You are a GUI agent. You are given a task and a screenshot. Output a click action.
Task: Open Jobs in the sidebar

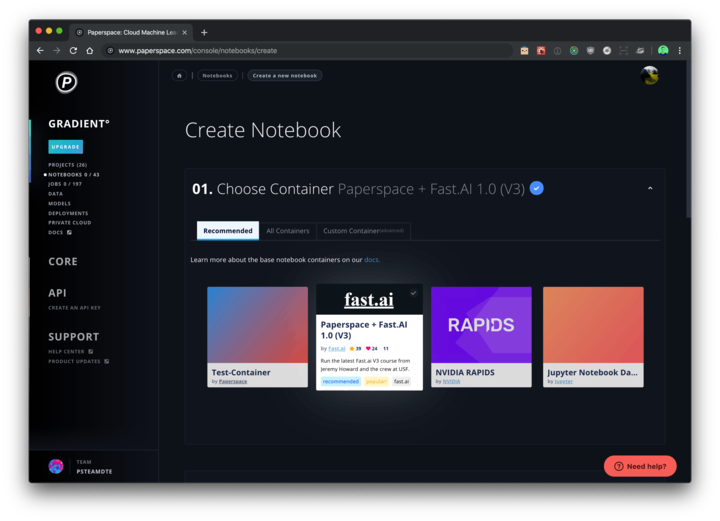(65, 184)
